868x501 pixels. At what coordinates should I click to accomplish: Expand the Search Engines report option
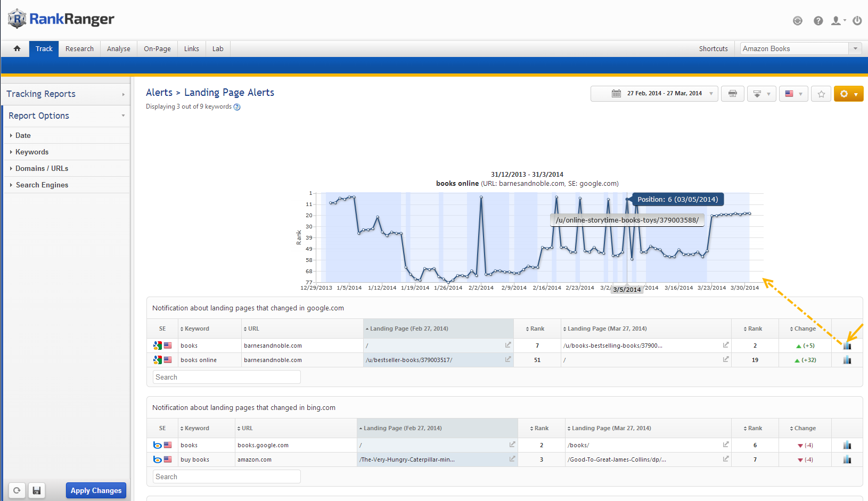[x=42, y=185]
